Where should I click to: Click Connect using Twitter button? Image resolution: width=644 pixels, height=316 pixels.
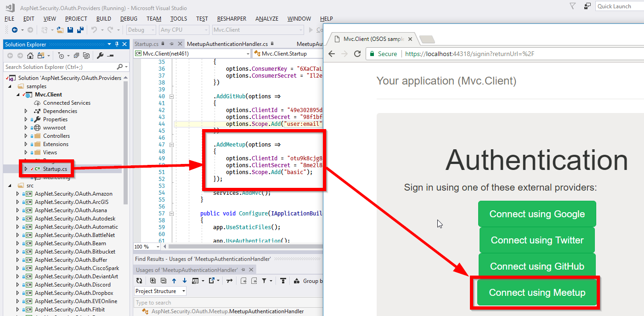coord(537,240)
